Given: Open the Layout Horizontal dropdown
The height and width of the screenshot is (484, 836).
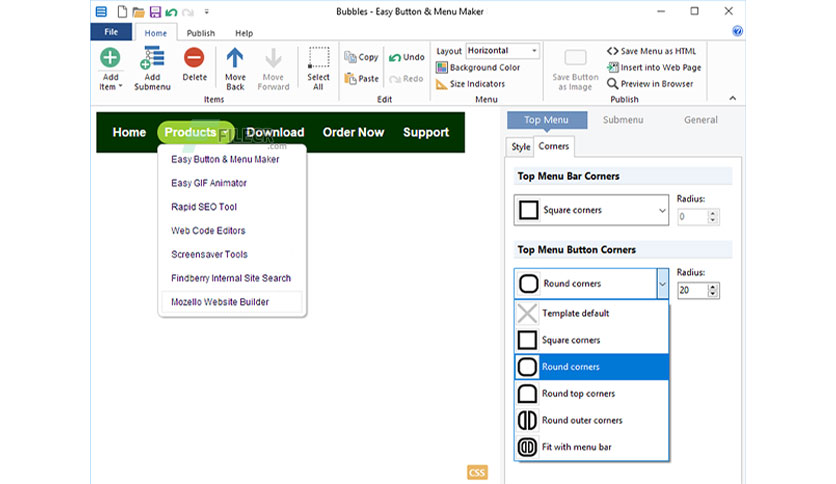Looking at the screenshot, I should pyautogui.click(x=502, y=51).
